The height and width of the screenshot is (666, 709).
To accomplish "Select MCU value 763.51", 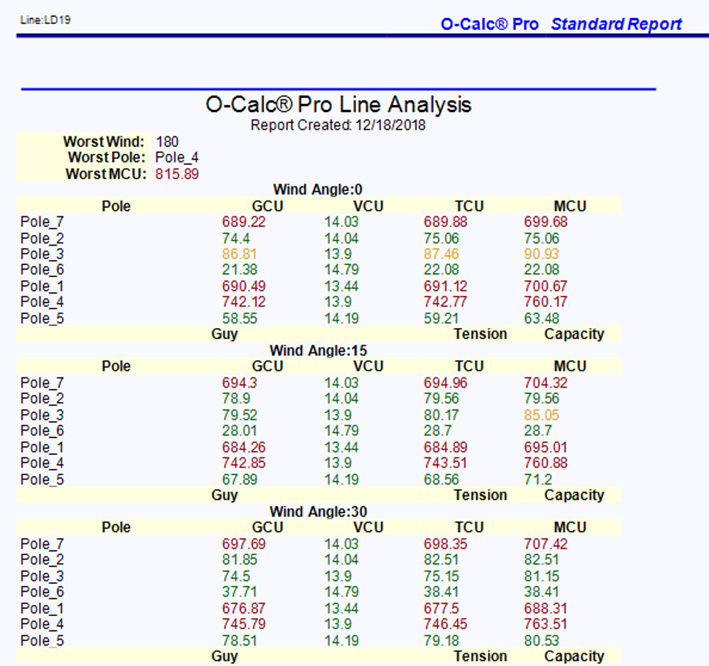I will click(545, 624).
